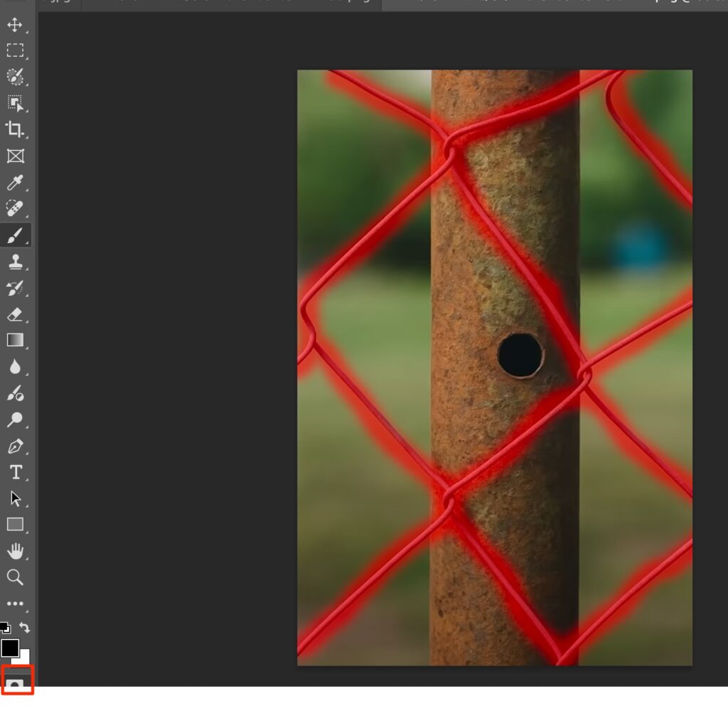Click the dark hole in the rusty pole

point(520,355)
